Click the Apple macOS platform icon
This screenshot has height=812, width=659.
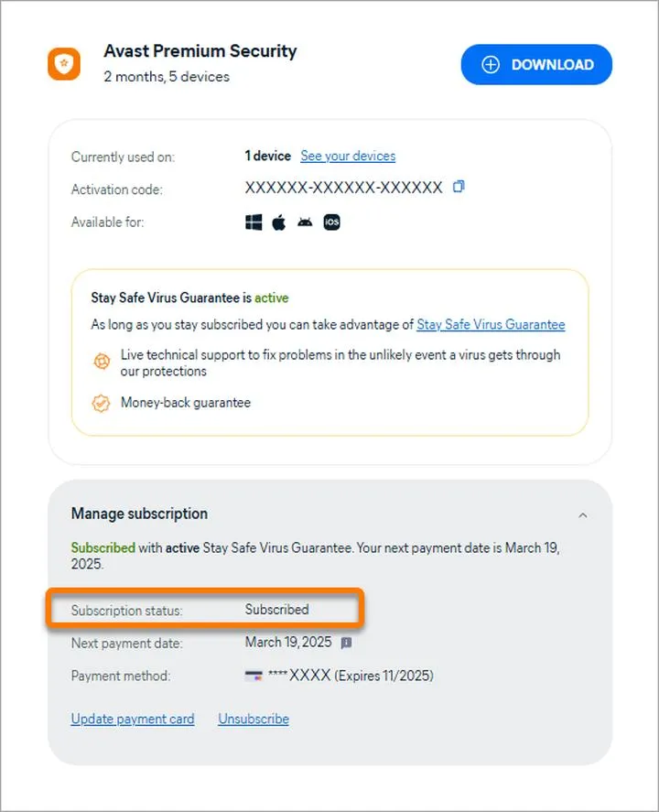[279, 222]
